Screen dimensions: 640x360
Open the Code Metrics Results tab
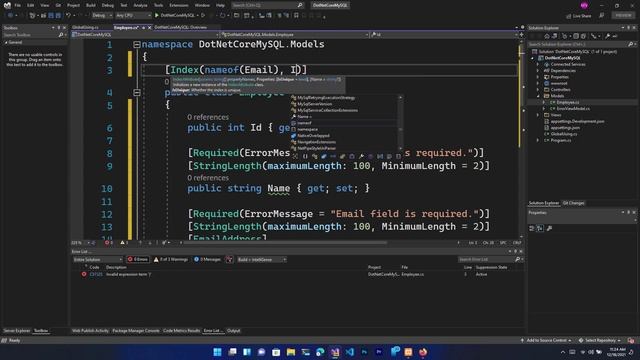[182, 331]
